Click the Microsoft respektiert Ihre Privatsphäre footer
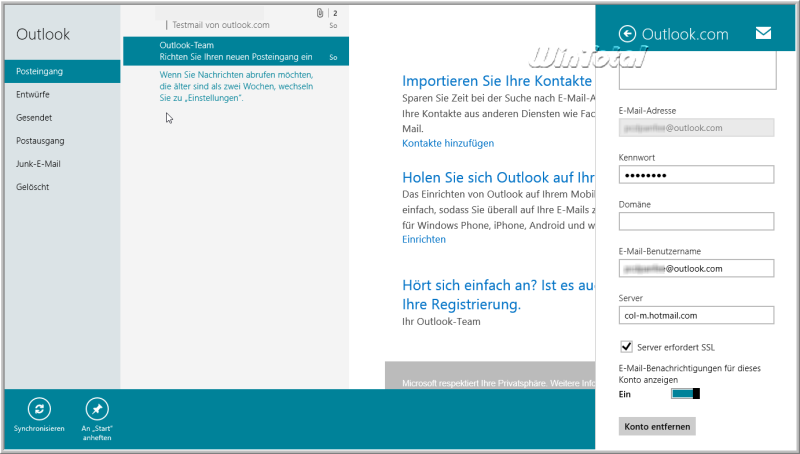Screen dimensions: 800x454 pos(498,383)
